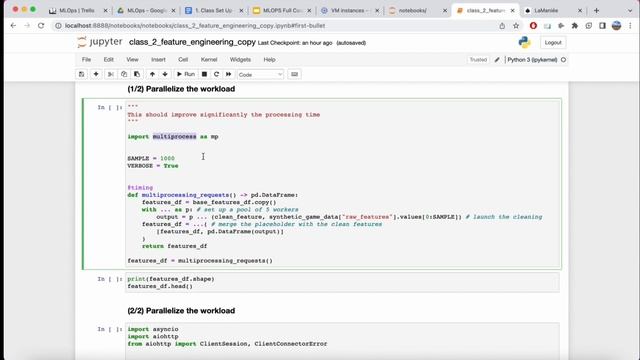Open the Insert menu
The width and height of the screenshot is (640, 360).
pyautogui.click(x=158, y=60)
